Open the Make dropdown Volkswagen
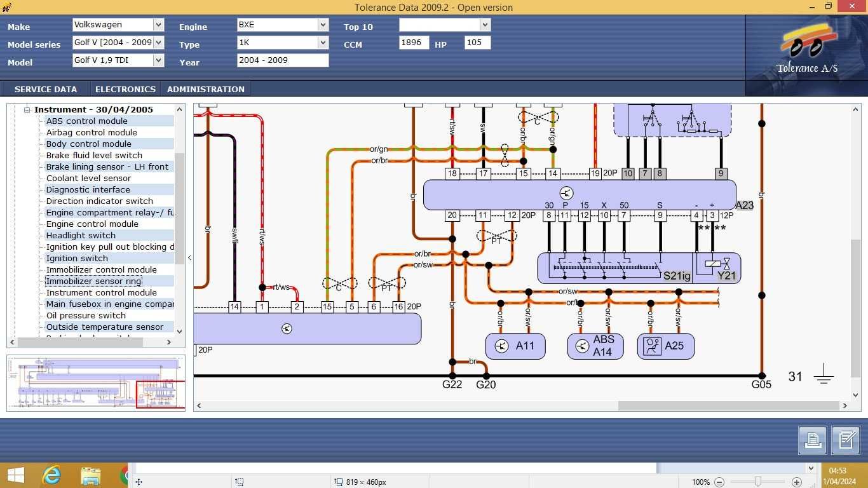Image resolution: width=868 pixels, height=488 pixels. (x=158, y=25)
